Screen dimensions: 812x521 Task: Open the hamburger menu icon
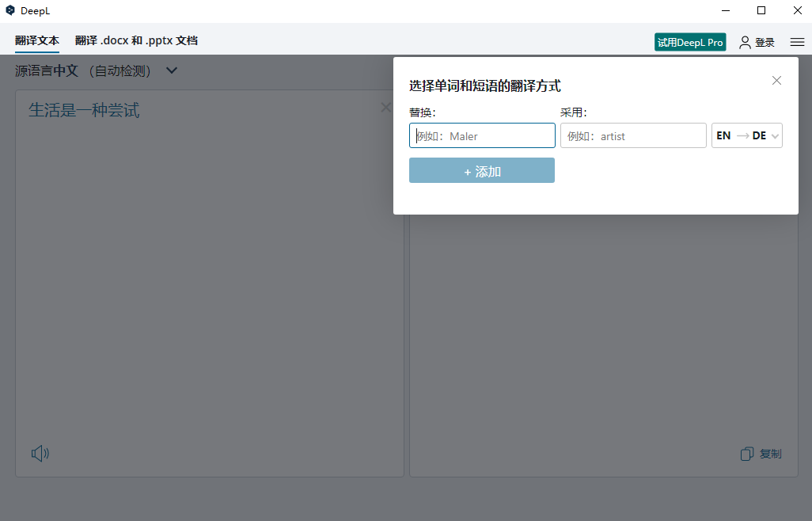point(797,43)
